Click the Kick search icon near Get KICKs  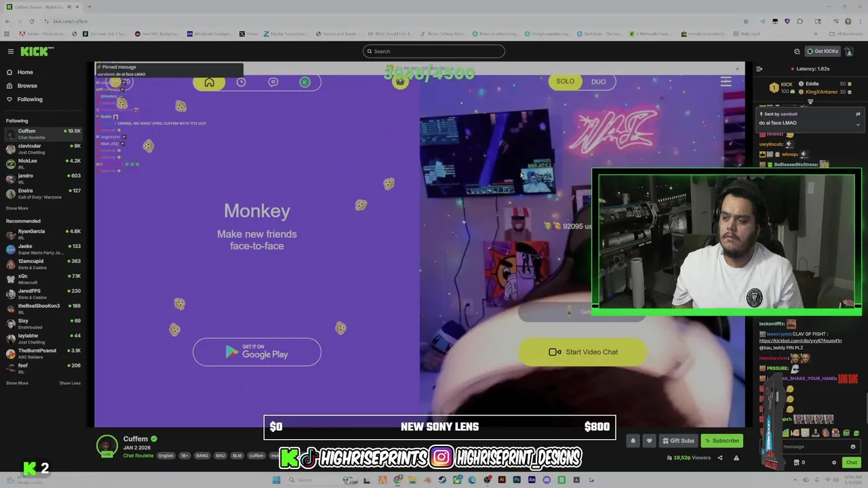point(797,52)
